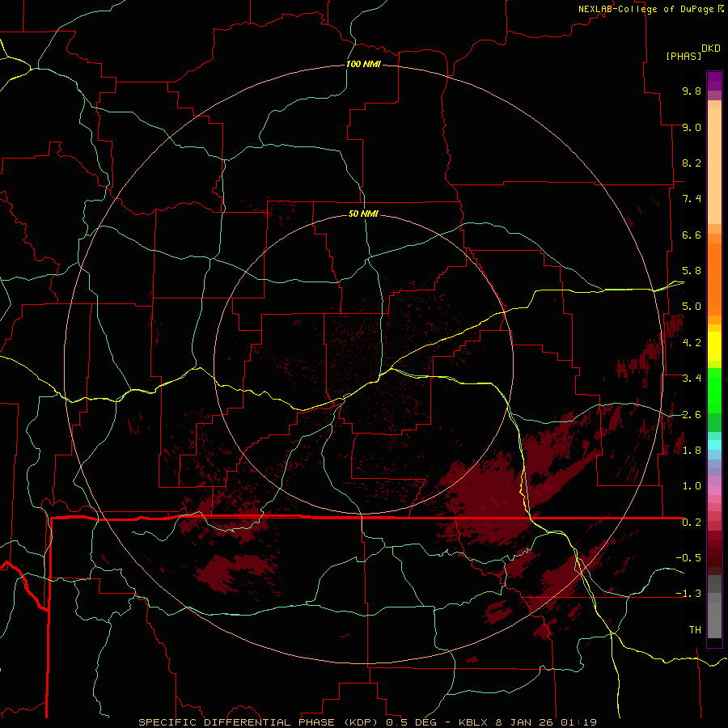Click the 1.0 scale value
Screen dimensions: 728x728
pyautogui.click(x=692, y=486)
